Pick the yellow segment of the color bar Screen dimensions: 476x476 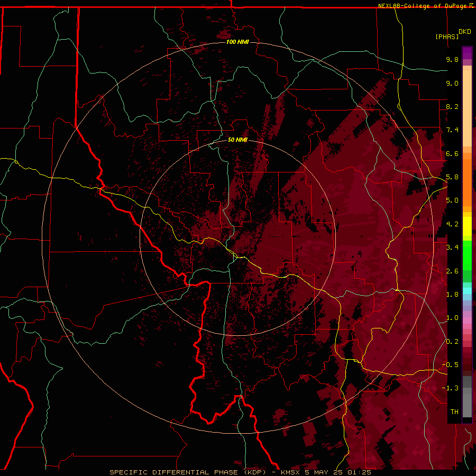pyautogui.click(x=467, y=226)
